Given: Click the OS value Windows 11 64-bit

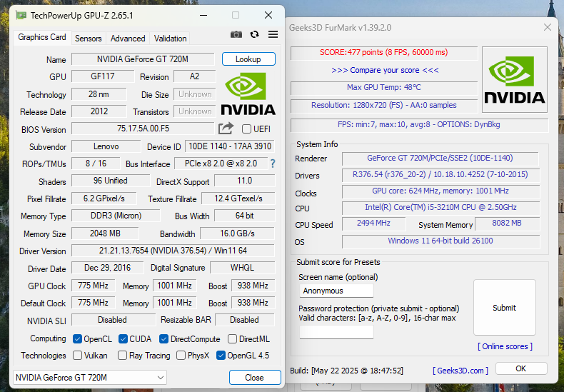Looking at the screenshot, I should [x=440, y=241].
